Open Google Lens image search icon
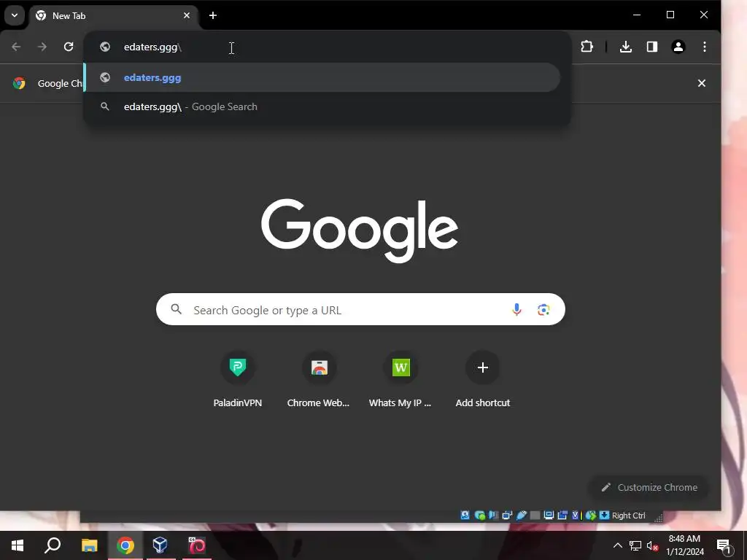Viewport: 747px width, 560px height. [x=543, y=309]
